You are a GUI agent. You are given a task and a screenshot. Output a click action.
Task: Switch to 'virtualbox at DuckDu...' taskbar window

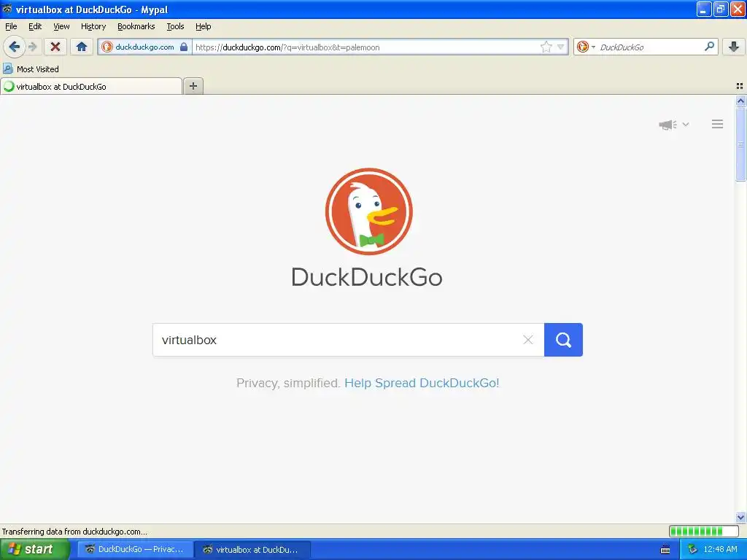[252, 550]
